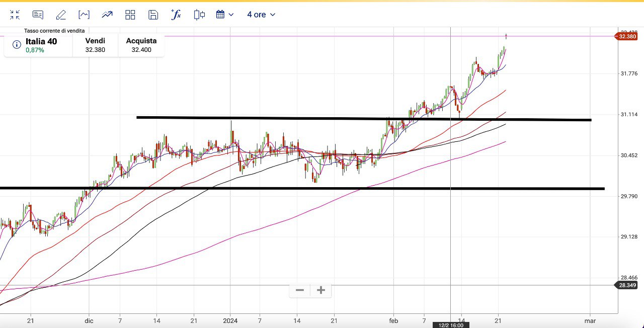This screenshot has width=644, height=328.
Task: Click the Acquista 32.400 buy button
Action: click(141, 45)
